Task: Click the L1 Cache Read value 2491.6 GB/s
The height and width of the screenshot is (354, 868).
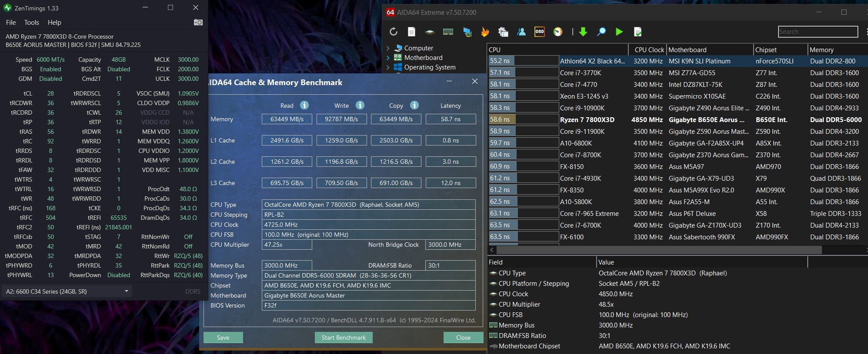Action: [287, 140]
